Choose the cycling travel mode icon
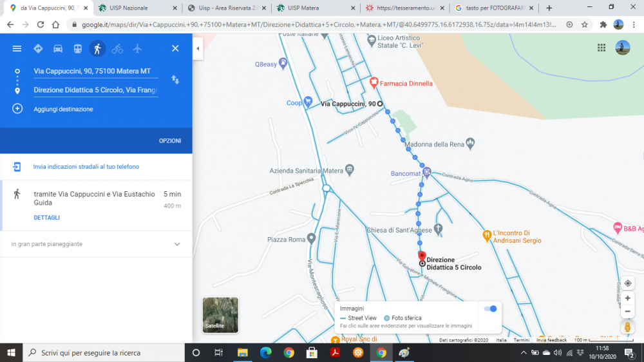 117,48
